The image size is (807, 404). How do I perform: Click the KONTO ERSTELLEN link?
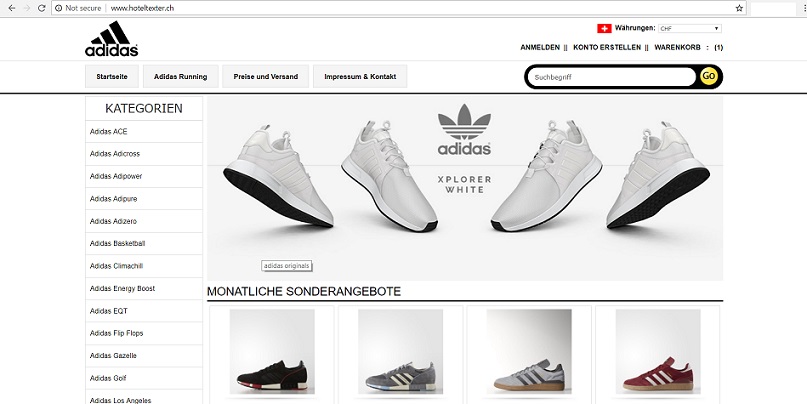pos(607,47)
